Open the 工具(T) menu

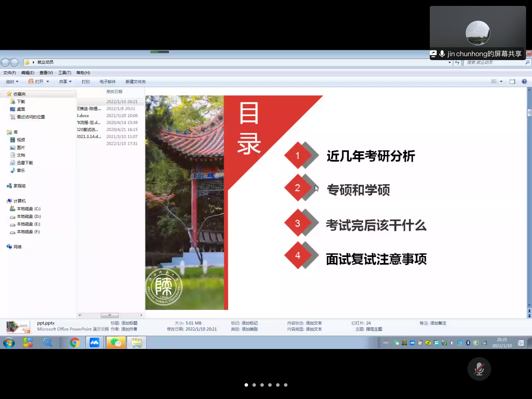(65, 73)
